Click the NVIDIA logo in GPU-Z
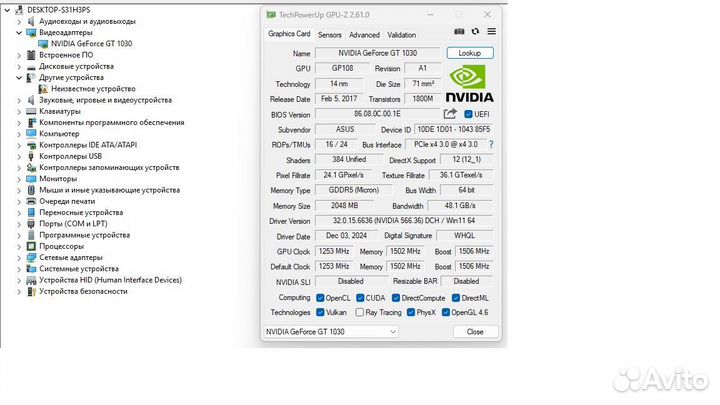This screenshot has width=720, height=405. pos(470,83)
